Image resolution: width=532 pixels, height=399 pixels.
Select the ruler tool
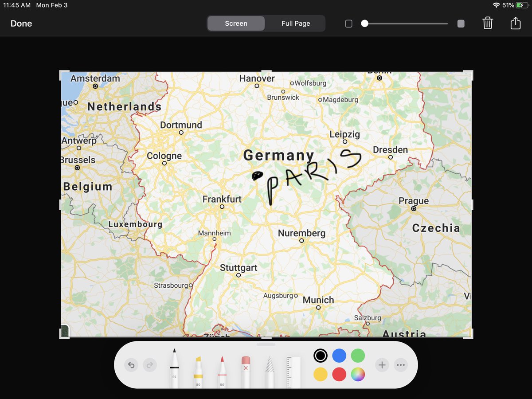pos(293,372)
